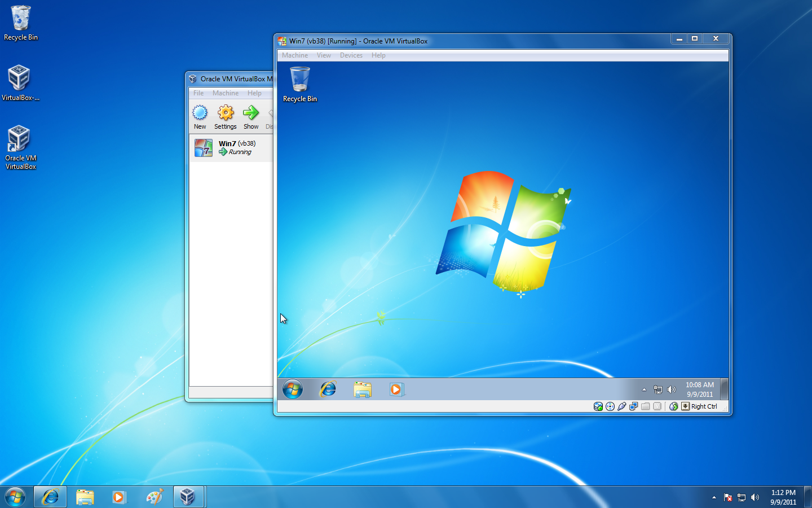
Task: Minimize the Win7 VM window
Action: click(679, 39)
